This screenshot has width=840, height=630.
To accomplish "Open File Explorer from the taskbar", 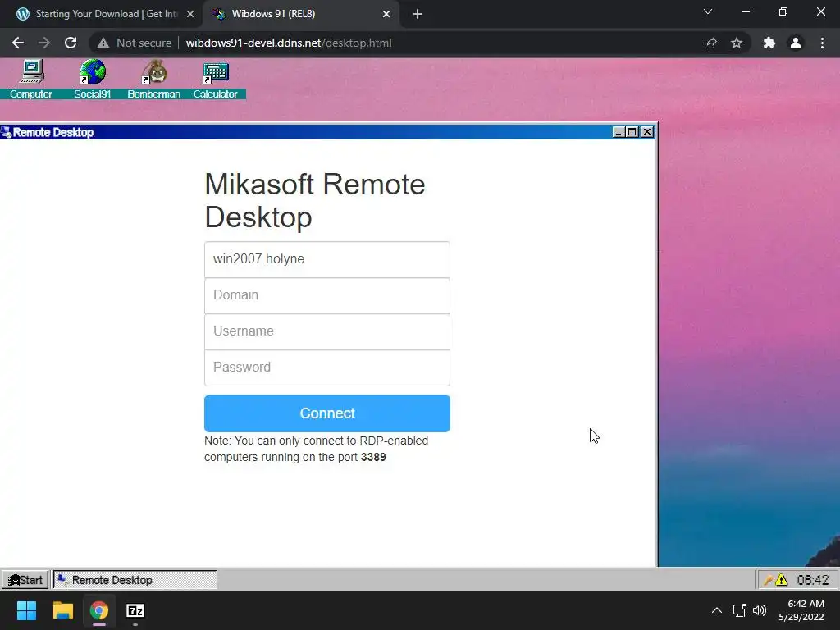I will [x=62, y=610].
